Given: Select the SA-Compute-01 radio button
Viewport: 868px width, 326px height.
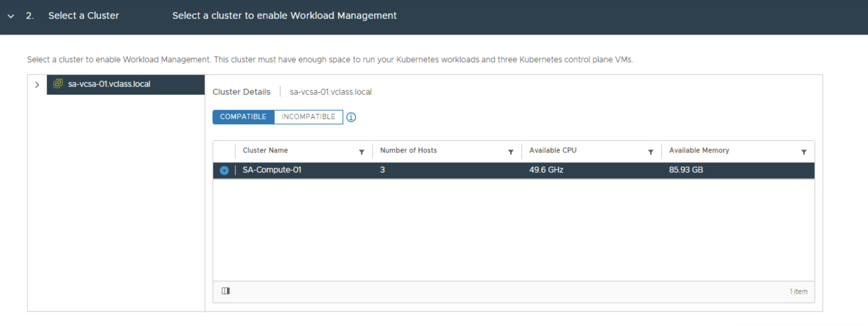Looking at the screenshot, I should click(x=224, y=170).
